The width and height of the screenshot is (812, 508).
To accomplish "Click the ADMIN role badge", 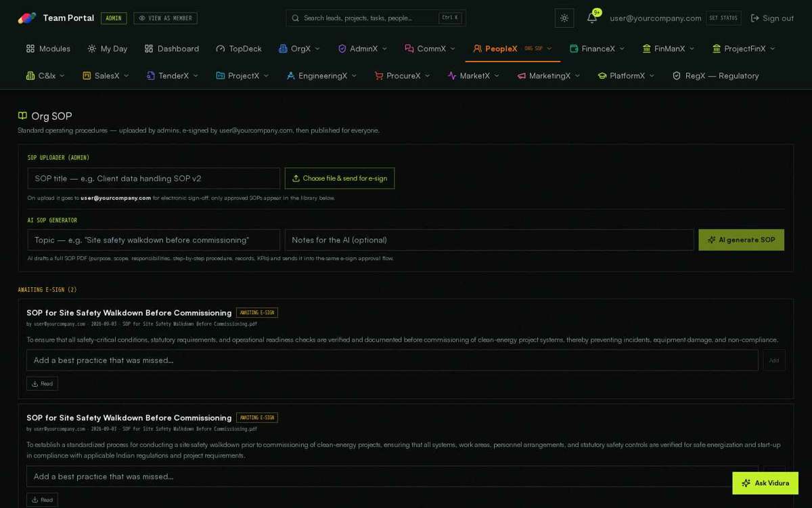I will coord(114,18).
